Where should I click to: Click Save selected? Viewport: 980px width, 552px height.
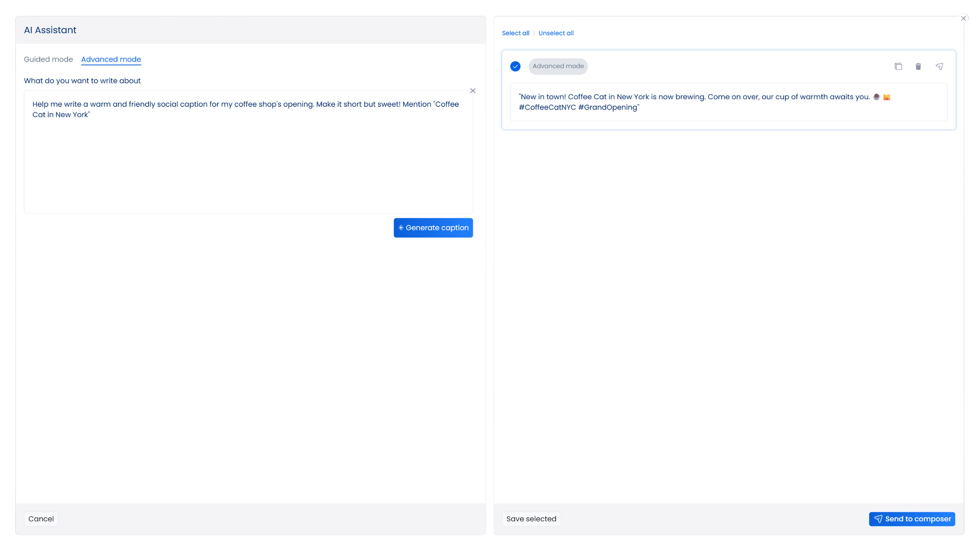(531, 519)
